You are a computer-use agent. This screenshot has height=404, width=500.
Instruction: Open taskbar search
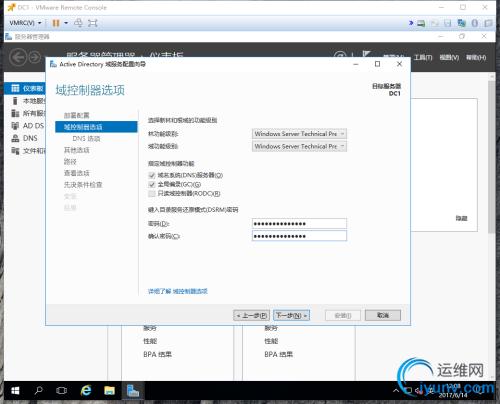[x=39, y=390]
